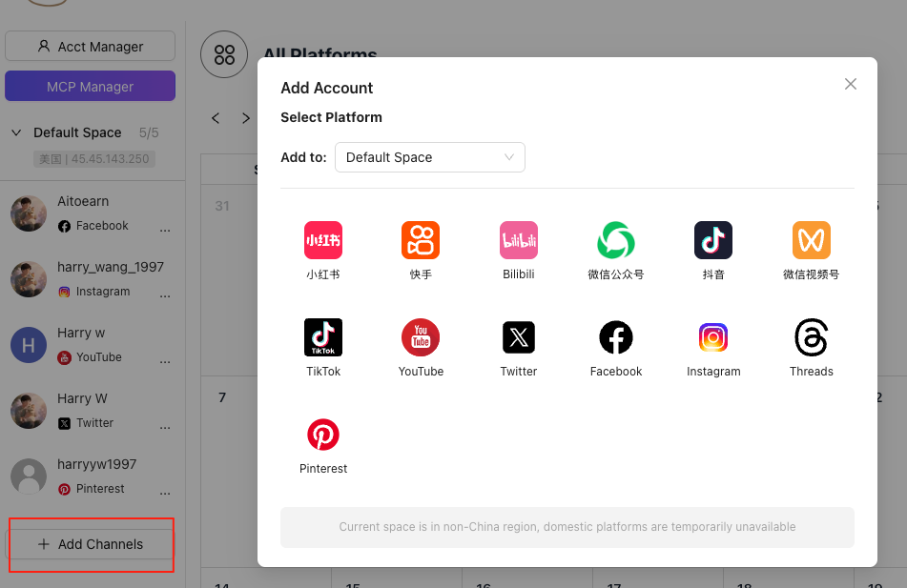The image size is (907, 588).
Task: Open the Acct Manager button
Action: pos(91,47)
